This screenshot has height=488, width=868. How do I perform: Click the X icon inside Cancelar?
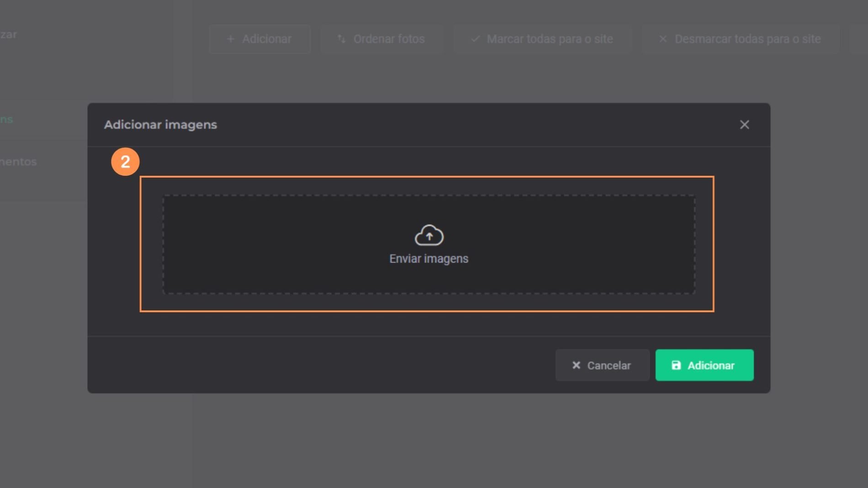coord(576,365)
